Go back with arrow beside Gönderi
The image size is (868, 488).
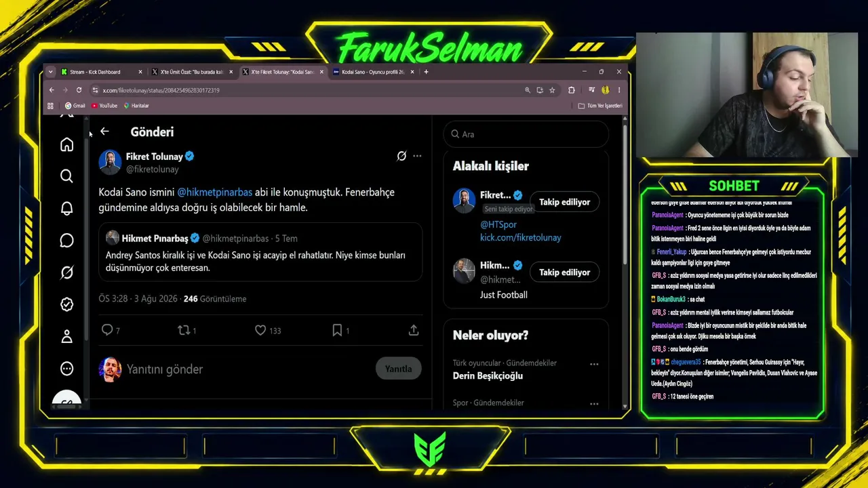pyautogui.click(x=104, y=131)
